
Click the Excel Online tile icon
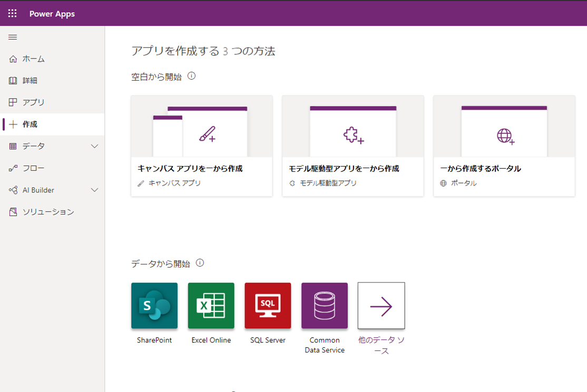[211, 306]
